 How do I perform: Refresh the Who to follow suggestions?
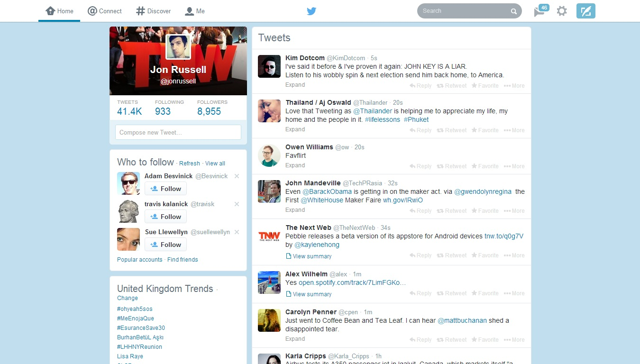(189, 164)
